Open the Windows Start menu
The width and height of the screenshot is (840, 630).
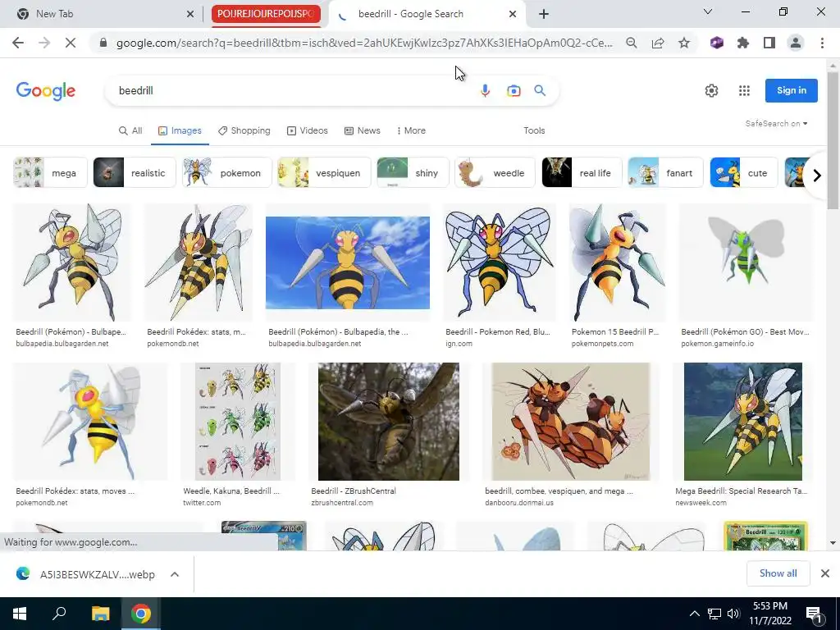coord(20,614)
